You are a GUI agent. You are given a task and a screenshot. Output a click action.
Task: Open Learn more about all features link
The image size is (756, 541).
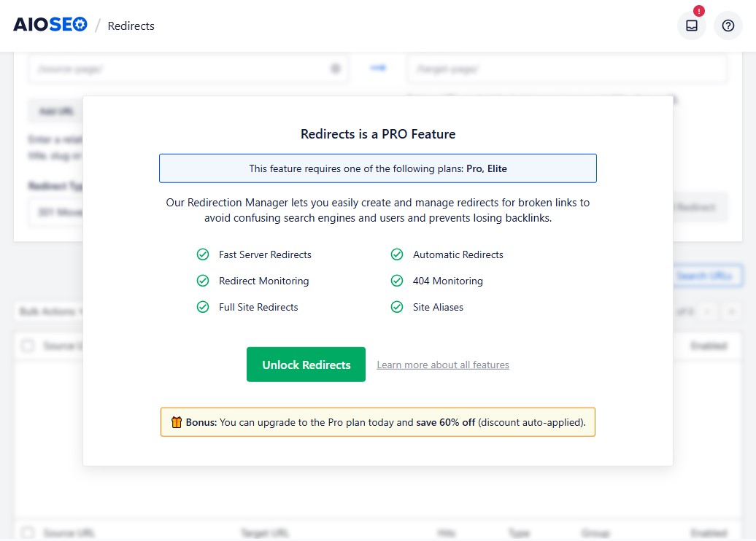pos(443,365)
